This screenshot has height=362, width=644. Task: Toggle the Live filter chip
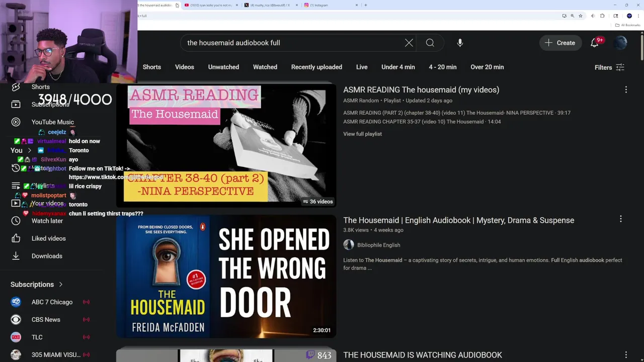pyautogui.click(x=362, y=67)
